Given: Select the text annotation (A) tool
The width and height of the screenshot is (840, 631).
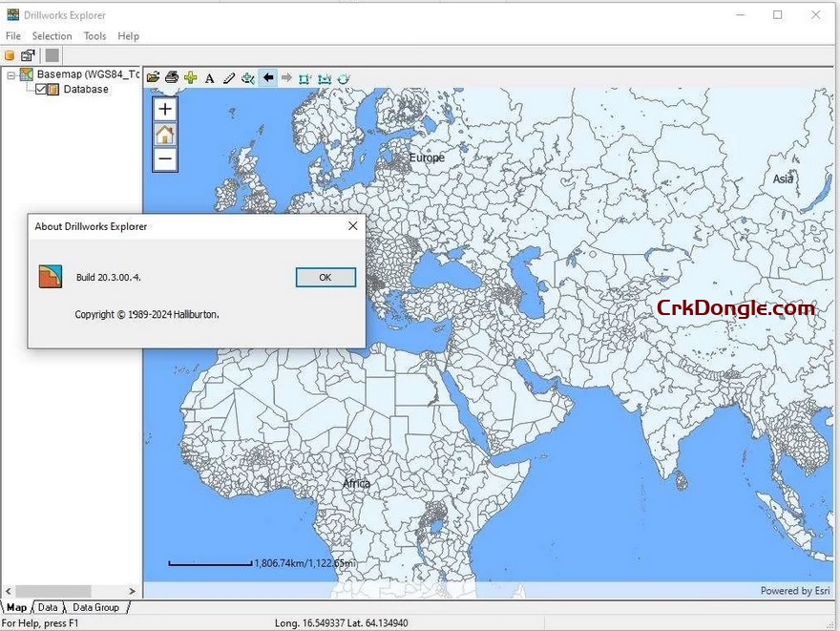Looking at the screenshot, I should tap(211, 77).
